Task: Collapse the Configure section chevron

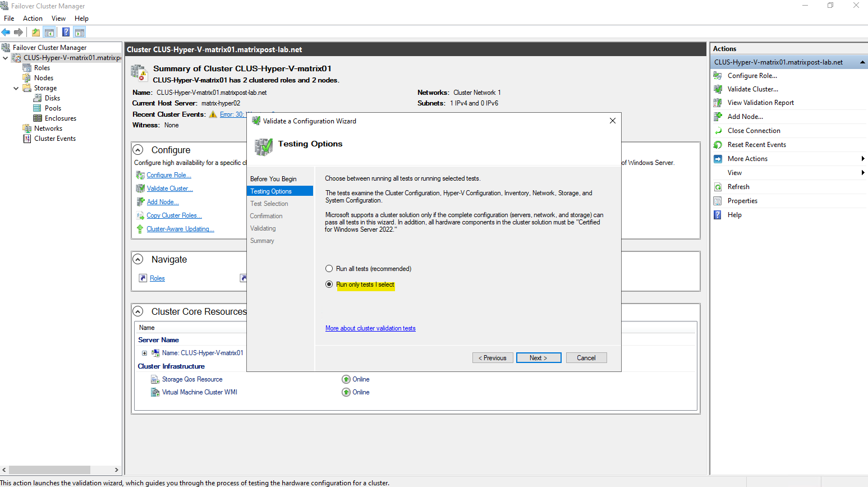Action: [138, 150]
